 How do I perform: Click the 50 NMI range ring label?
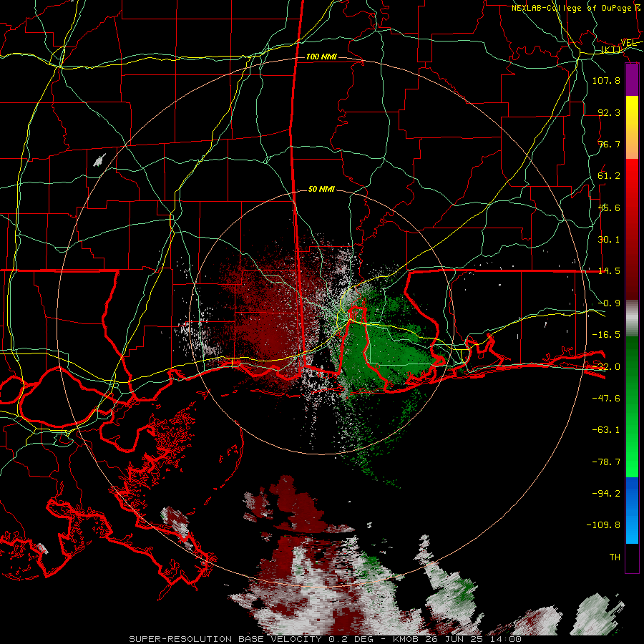(x=321, y=189)
